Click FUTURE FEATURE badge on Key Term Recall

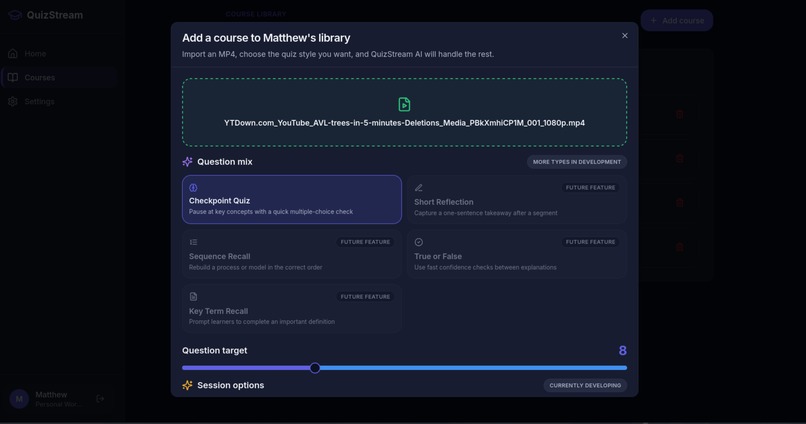point(365,297)
